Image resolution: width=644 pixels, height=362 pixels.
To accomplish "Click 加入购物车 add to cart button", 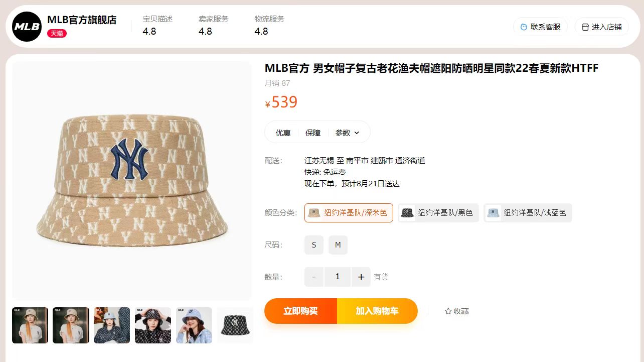I will click(x=377, y=311).
